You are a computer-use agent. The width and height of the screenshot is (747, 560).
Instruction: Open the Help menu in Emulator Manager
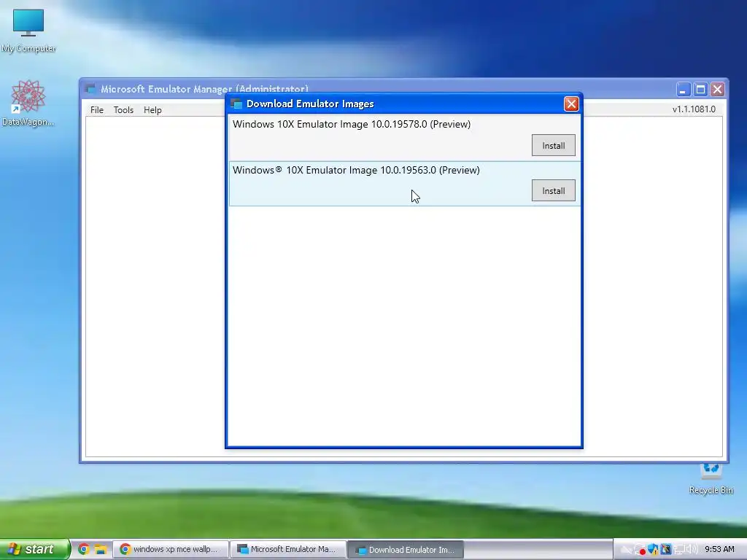click(x=152, y=110)
